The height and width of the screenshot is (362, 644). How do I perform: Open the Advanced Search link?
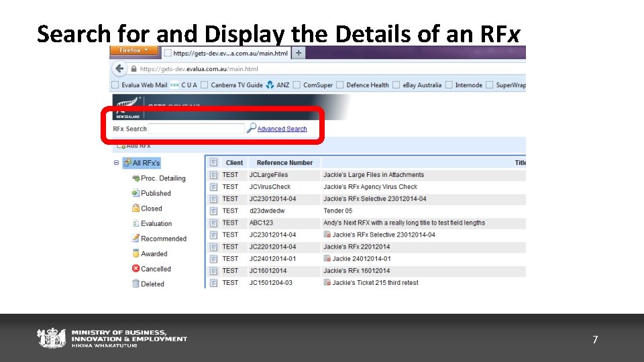click(x=282, y=129)
